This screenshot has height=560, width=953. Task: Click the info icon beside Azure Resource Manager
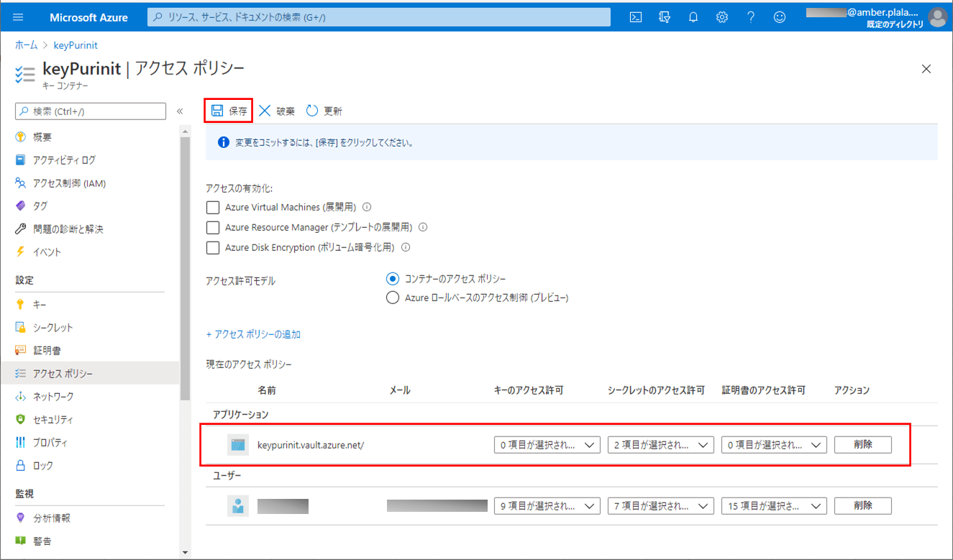pyautogui.click(x=423, y=227)
